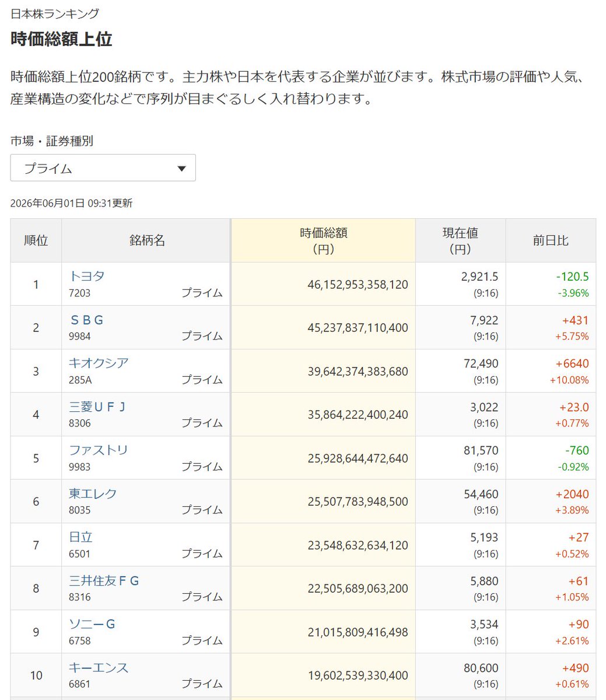This screenshot has width=606, height=700.
Task: Click the 順位 column header
Action: [36, 240]
